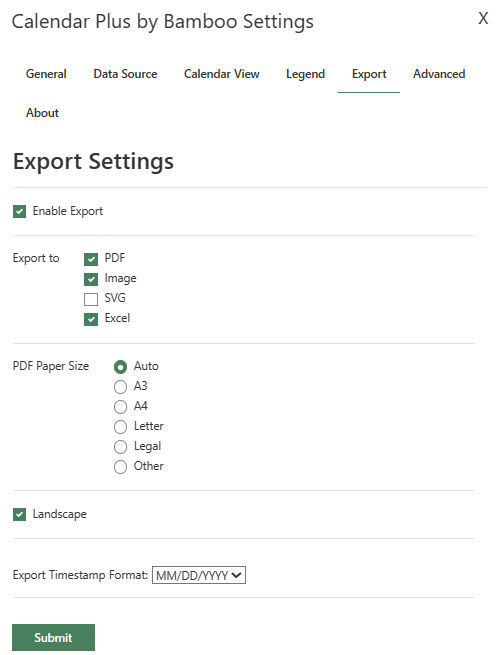Close the settings dialog with X

(x=483, y=18)
